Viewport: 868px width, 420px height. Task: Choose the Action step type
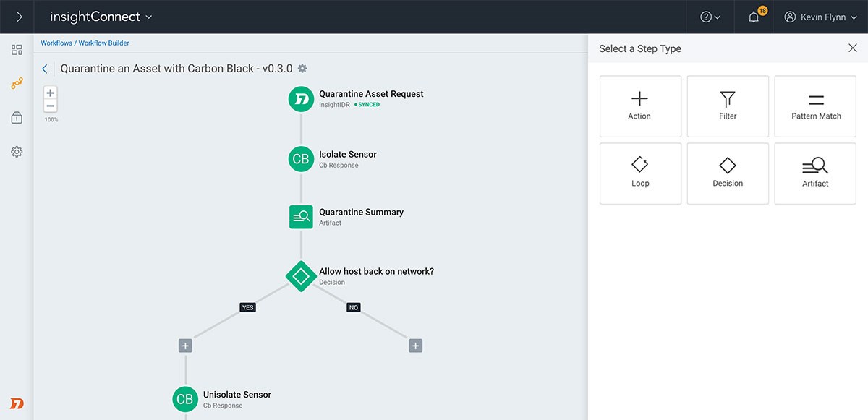pos(640,106)
